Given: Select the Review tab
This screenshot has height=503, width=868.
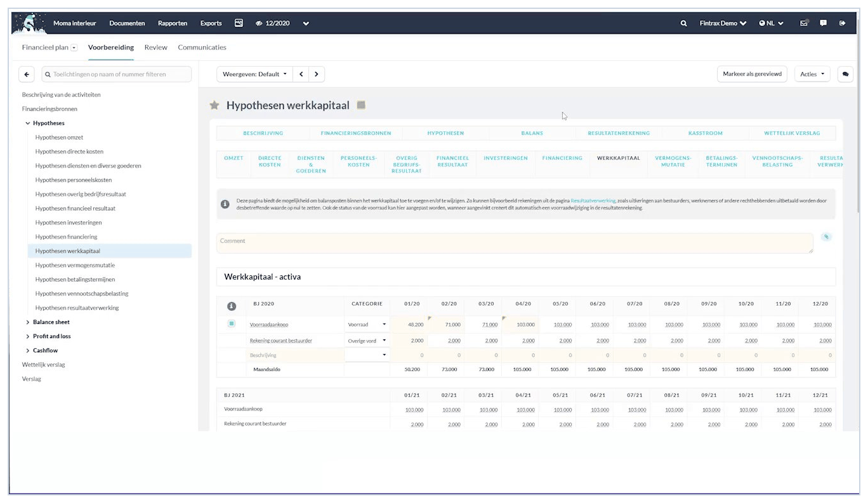Looking at the screenshot, I should coord(155,48).
